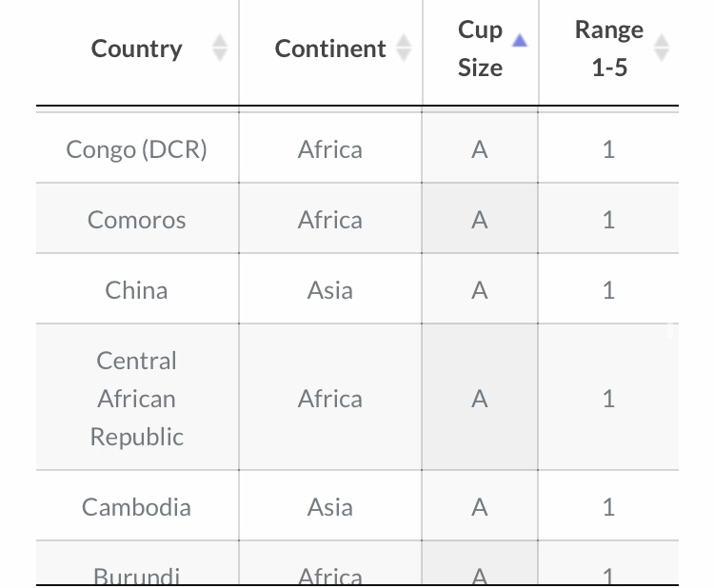Select the Central African Republic cell
714x588 pixels.
[136, 399]
